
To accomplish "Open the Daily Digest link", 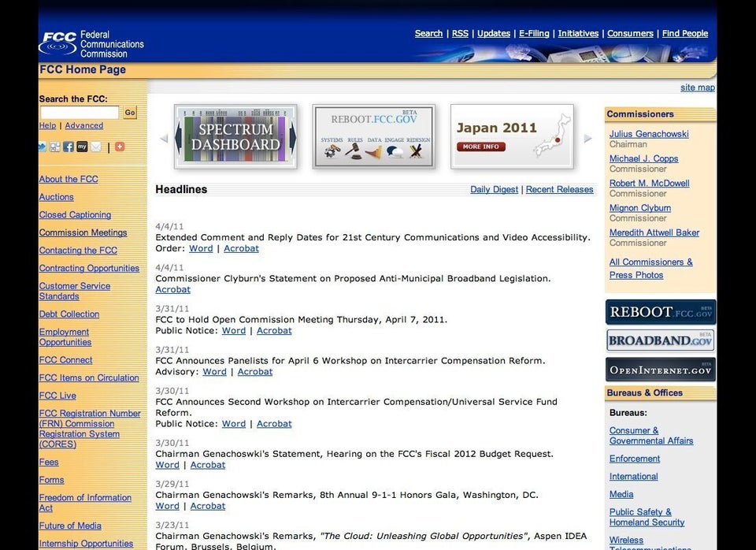I will 494,189.
